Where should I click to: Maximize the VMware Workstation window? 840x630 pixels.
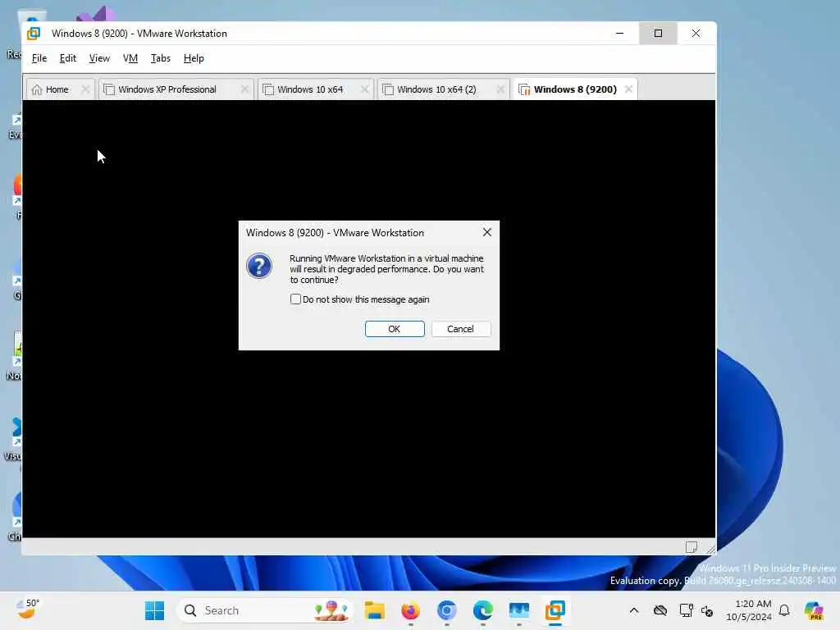point(658,33)
